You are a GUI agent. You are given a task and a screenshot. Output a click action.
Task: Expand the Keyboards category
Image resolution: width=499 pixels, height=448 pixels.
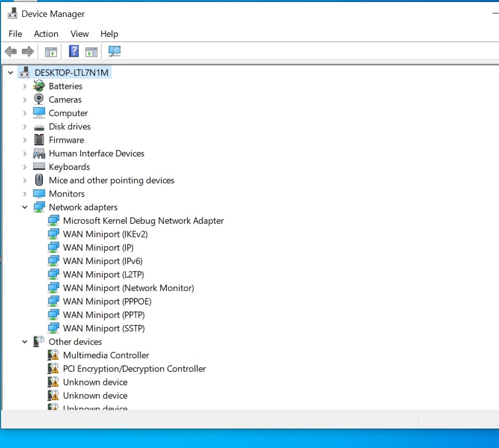point(25,167)
